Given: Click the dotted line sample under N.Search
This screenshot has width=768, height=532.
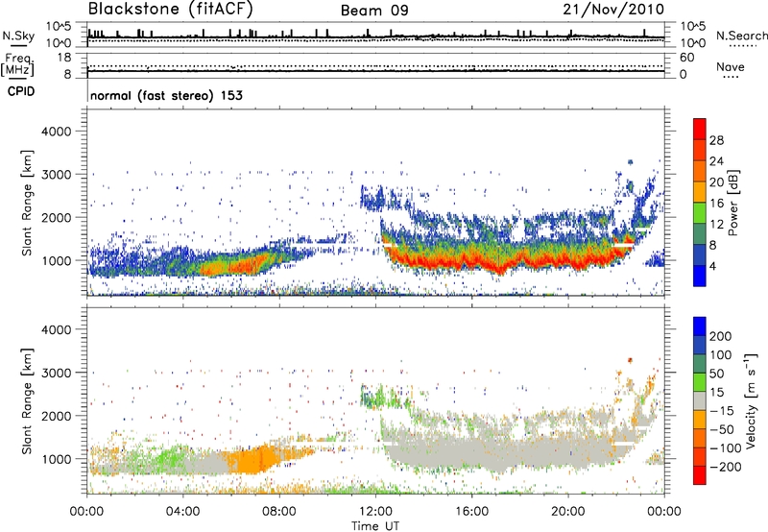Looking at the screenshot, I should click(x=742, y=46).
